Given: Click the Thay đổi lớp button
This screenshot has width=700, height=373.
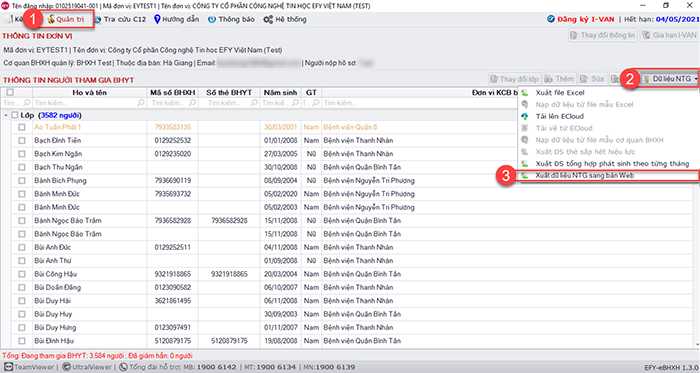Looking at the screenshot, I should [514, 79].
